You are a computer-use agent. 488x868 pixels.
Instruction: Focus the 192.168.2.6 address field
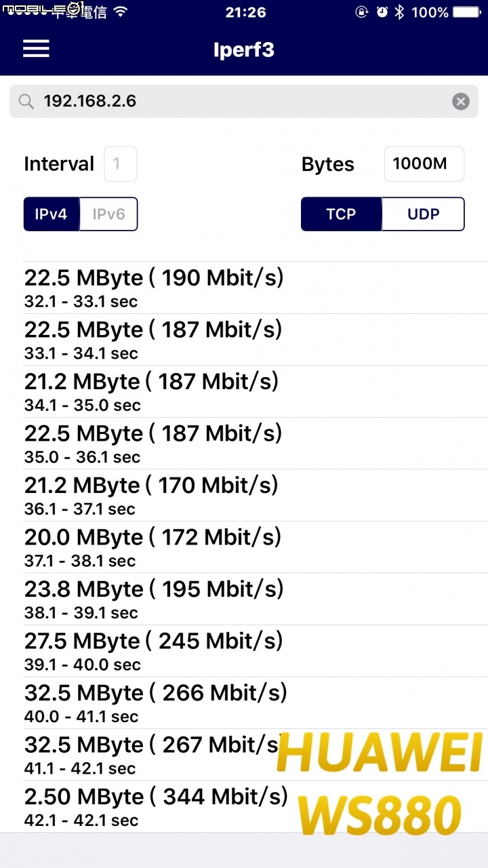point(244,102)
